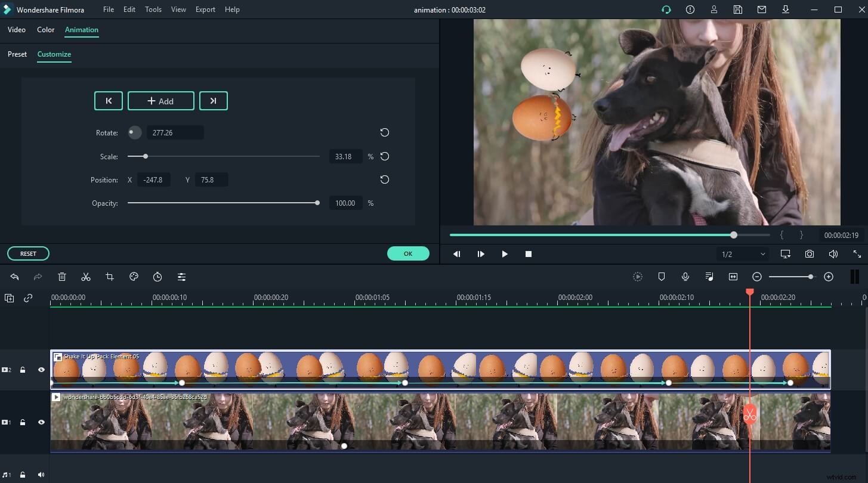Lock the video track below the element

coord(23,422)
